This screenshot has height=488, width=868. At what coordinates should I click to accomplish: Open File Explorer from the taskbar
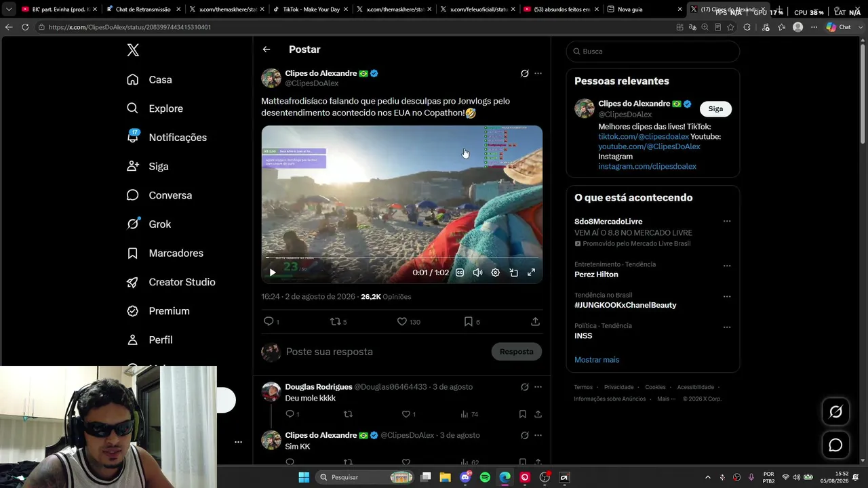[x=445, y=477]
